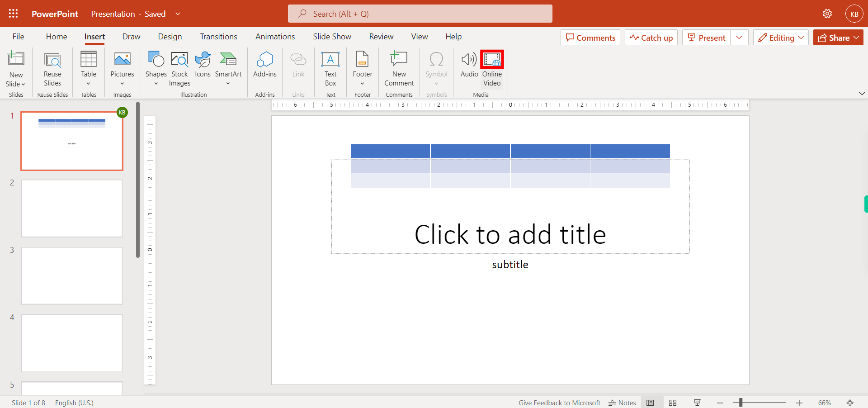The height and width of the screenshot is (408, 868).
Task: Click the slide thumbnail panel scrollbar
Action: coord(137,180)
